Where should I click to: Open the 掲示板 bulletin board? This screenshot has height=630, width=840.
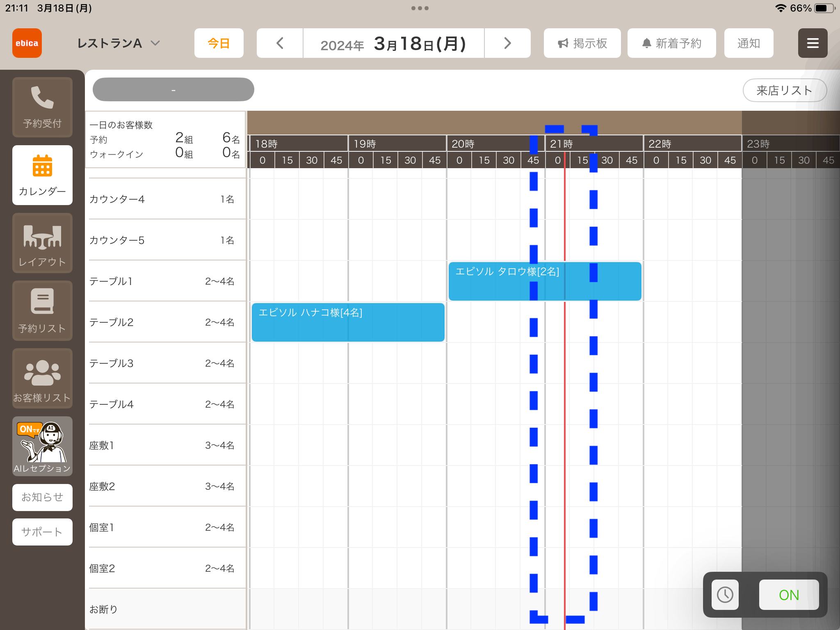pyautogui.click(x=582, y=43)
